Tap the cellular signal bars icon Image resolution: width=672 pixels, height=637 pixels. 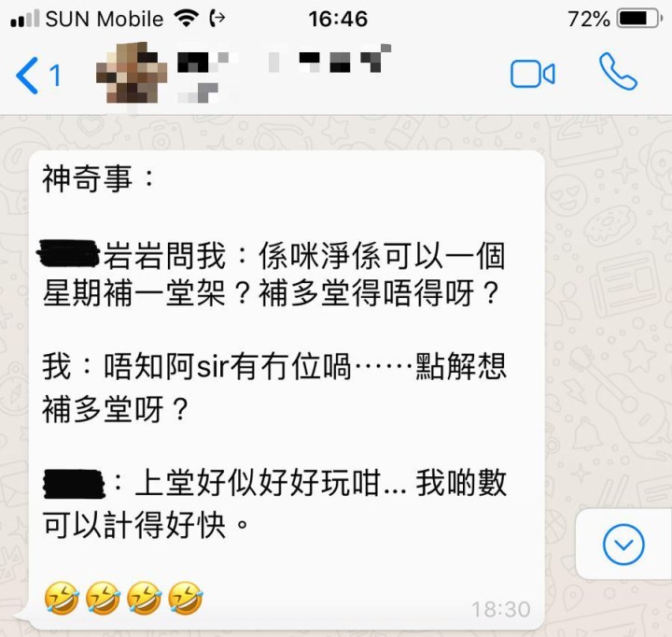[x=24, y=19]
